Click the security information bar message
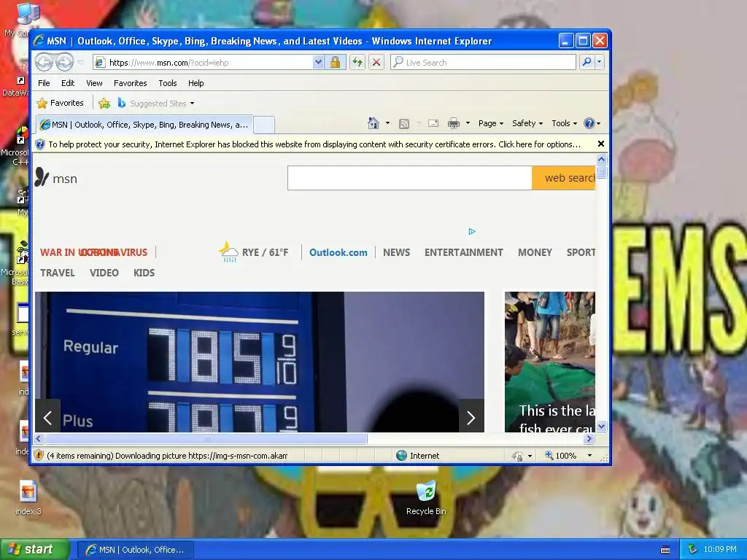747x560 pixels. click(x=314, y=144)
